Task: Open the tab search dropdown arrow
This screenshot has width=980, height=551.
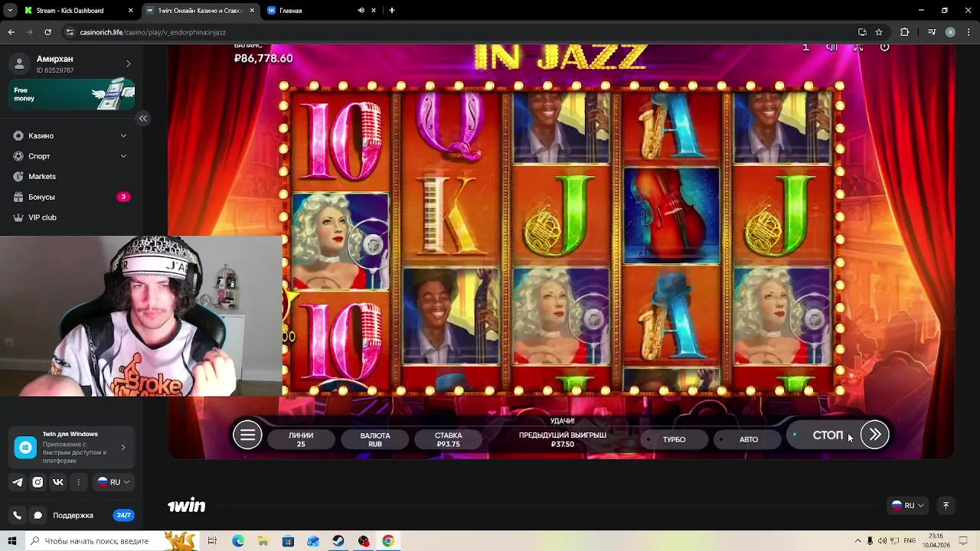Action: point(10,11)
